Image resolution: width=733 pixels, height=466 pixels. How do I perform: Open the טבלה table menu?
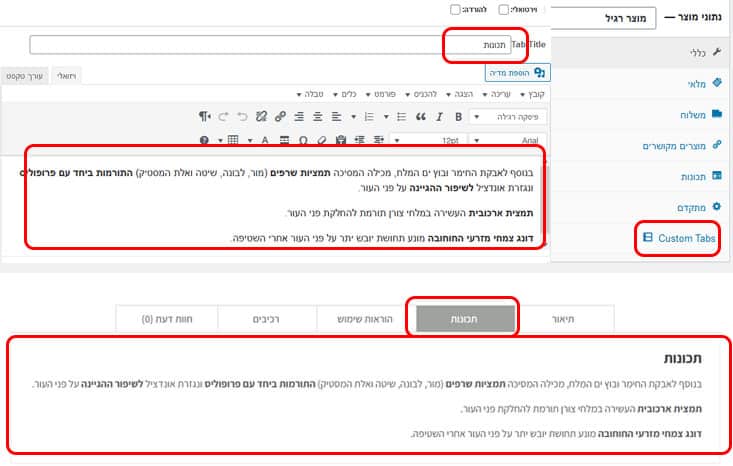(310, 94)
